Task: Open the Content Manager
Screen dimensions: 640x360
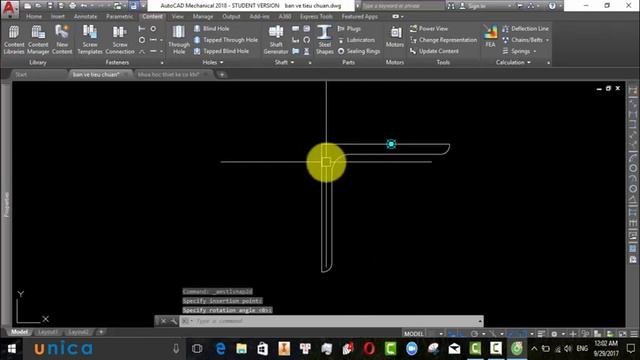Action: click(x=38, y=40)
